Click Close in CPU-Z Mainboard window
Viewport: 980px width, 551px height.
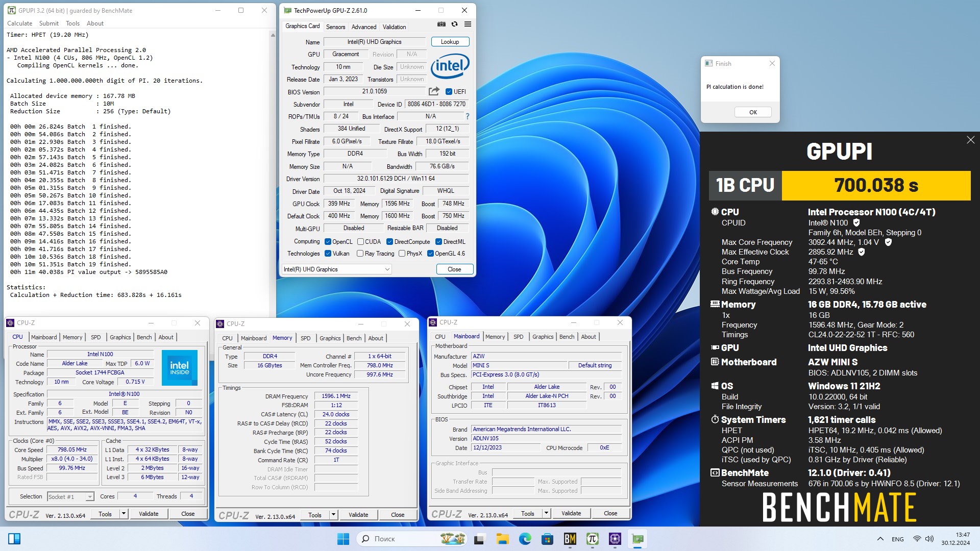[x=610, y=513]
